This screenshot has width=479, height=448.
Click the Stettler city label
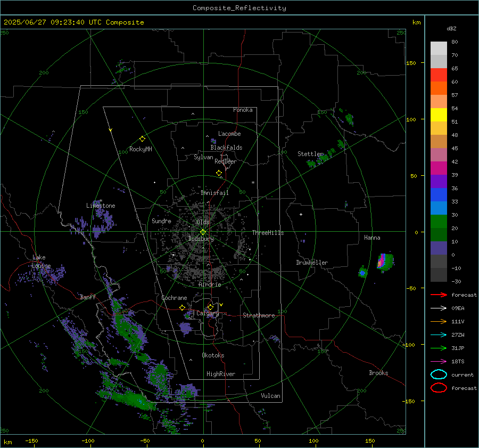coord(310,154)
